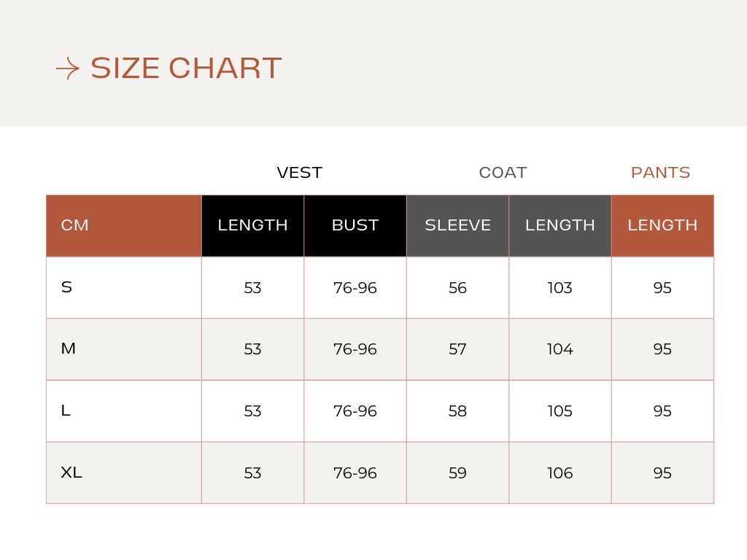
Task: Click the rust-colored CM header cell
Action: coord(123,226)
